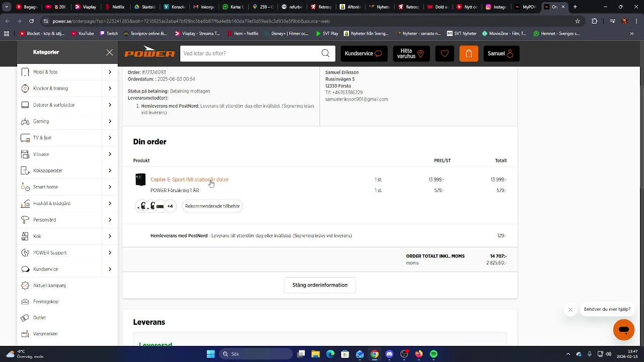Click the Personvård category icon
644x362 pixels.
click(x=25, y=220)
